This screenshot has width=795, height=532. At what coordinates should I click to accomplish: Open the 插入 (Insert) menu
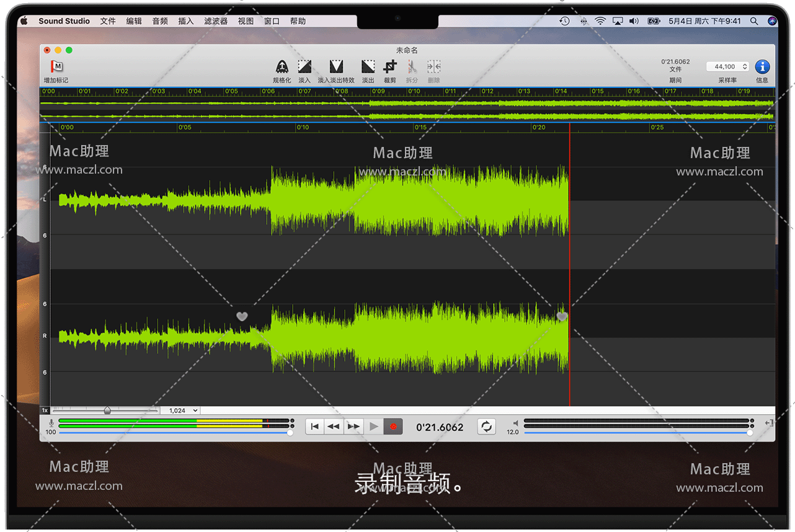186,21
